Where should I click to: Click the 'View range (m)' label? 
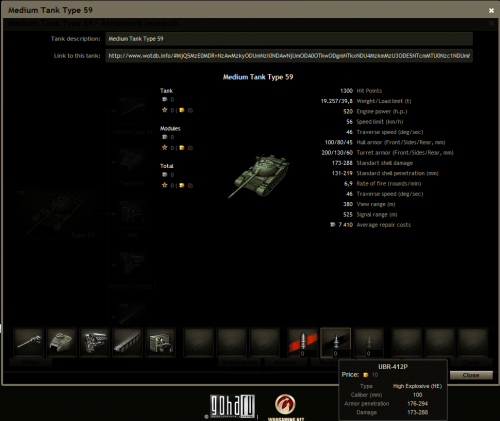click(376, 204)
